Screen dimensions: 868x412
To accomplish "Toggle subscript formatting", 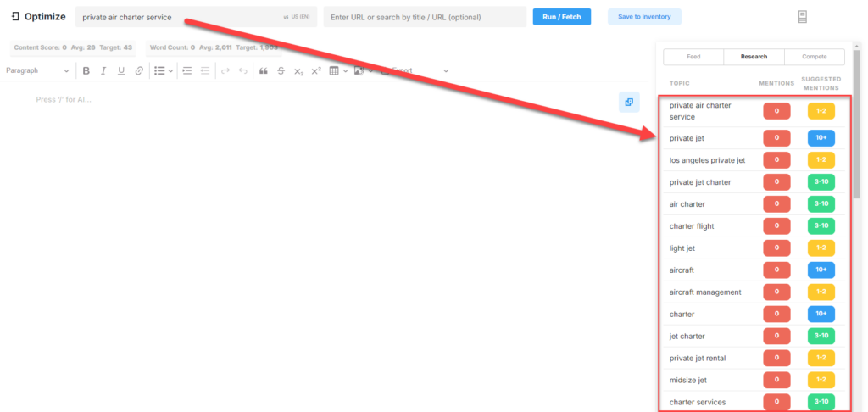I will [x=298, y=71].
